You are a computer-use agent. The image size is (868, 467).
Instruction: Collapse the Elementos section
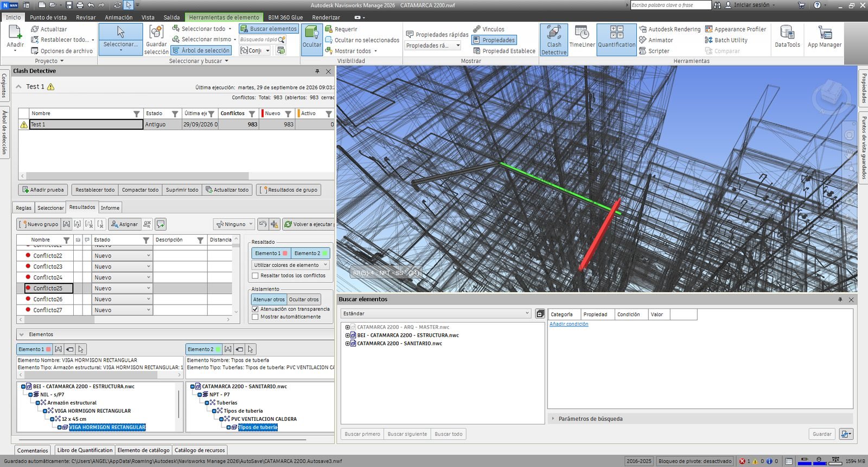pos(22,335)
